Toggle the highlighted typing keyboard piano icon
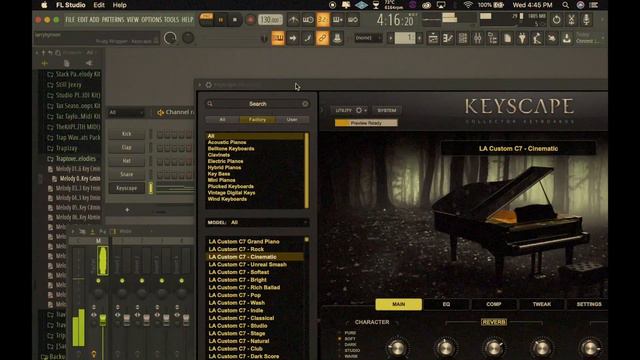This screenshot has height=360, width=640. point(278,38)
